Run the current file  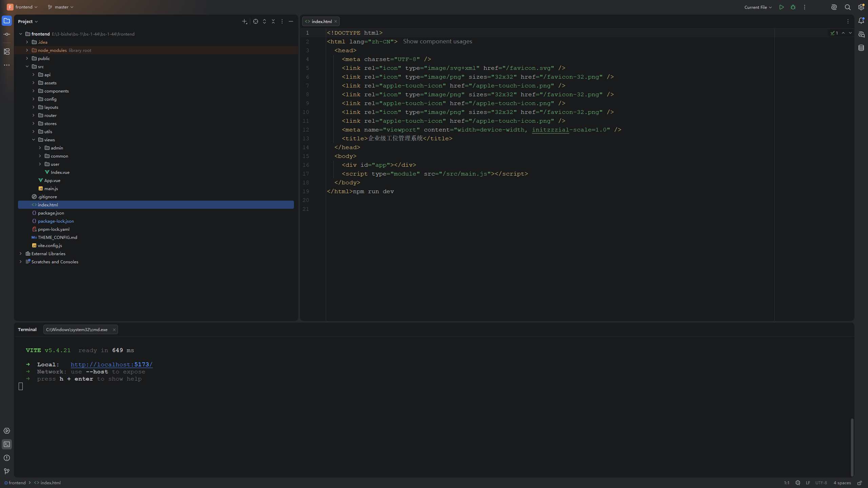tap(782, 7)
